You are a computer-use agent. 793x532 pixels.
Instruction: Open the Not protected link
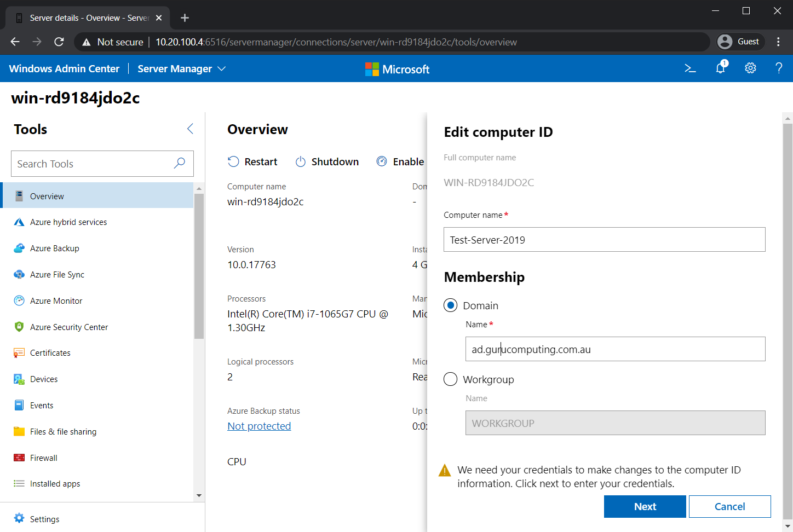coord(259,426)
